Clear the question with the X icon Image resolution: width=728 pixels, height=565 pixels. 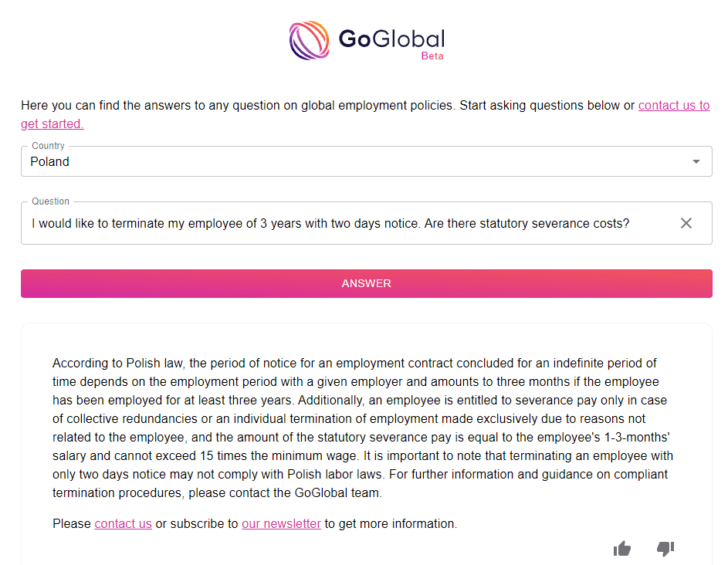tap(686, 223)
